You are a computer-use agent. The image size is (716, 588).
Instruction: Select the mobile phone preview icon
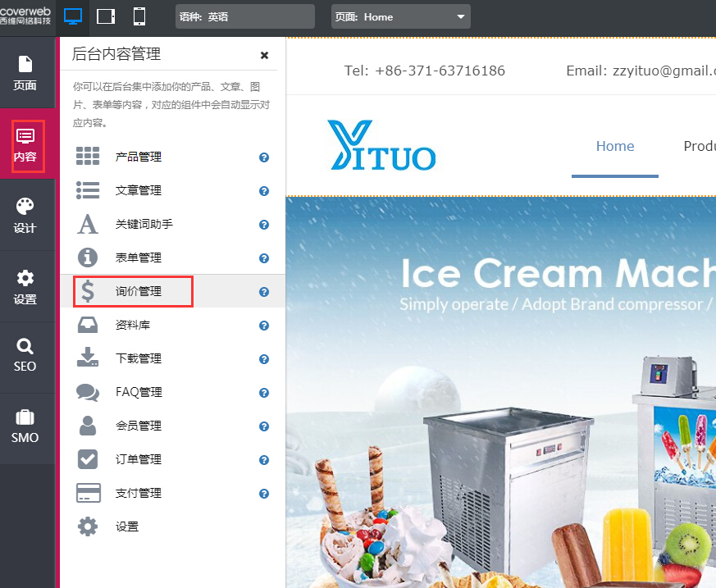point(139,16)
